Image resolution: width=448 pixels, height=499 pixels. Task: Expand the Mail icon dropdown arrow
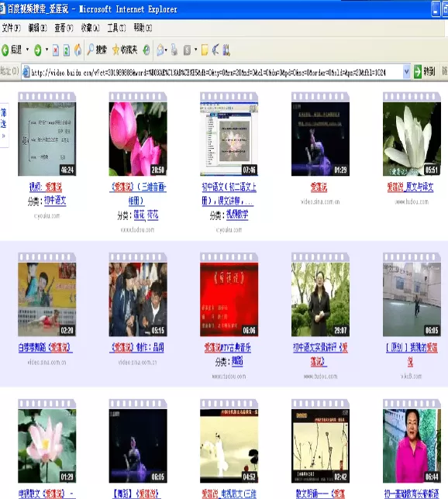[x=166, y=50]
